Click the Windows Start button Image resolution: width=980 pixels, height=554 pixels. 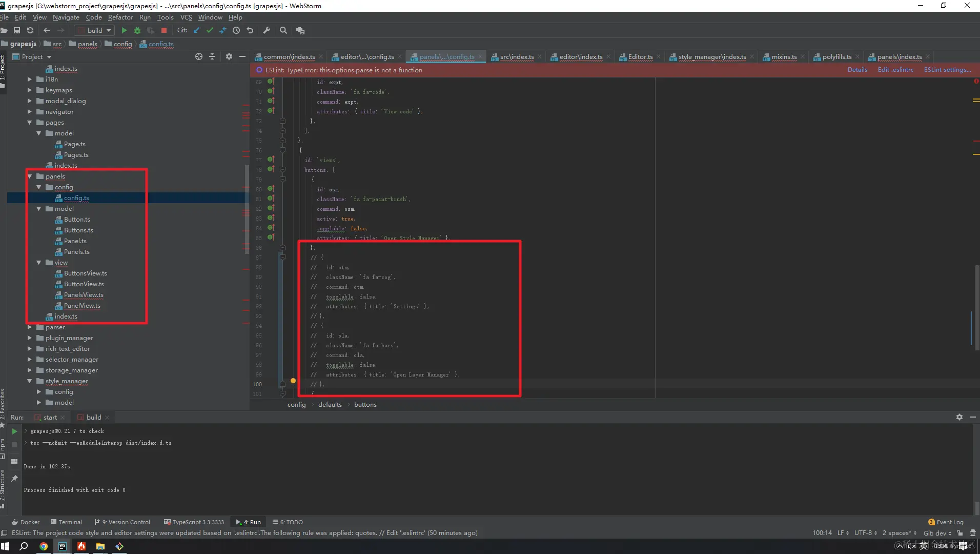tap(5, 546)
